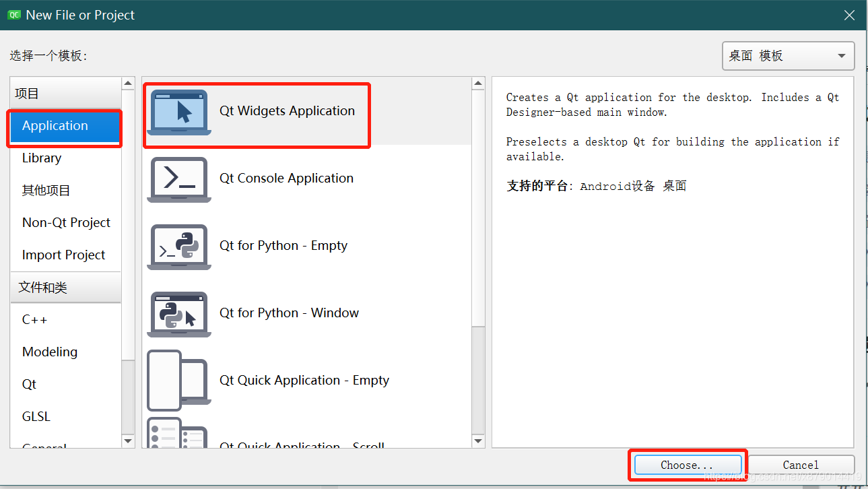The image size is (868, 489).
Task: Click category list scroll up arrow
Action: [x=128, y=84]
